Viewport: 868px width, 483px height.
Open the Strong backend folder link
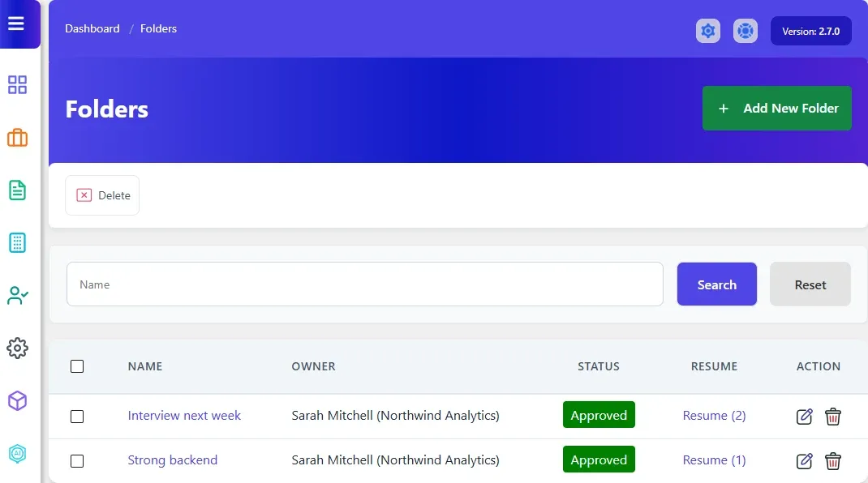[x=173, y=460]
